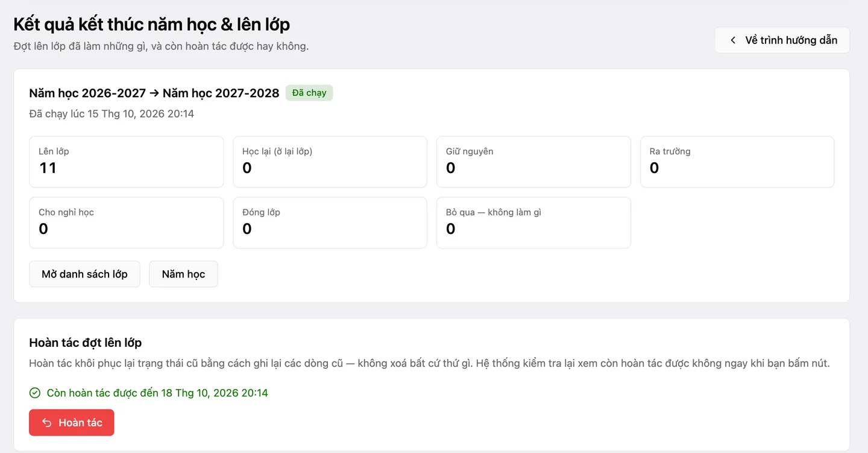The height and width of the screenshot is (453, 868).
Task: Open the Mở danh sách lớp button
Action: click(x=84, y=274)
